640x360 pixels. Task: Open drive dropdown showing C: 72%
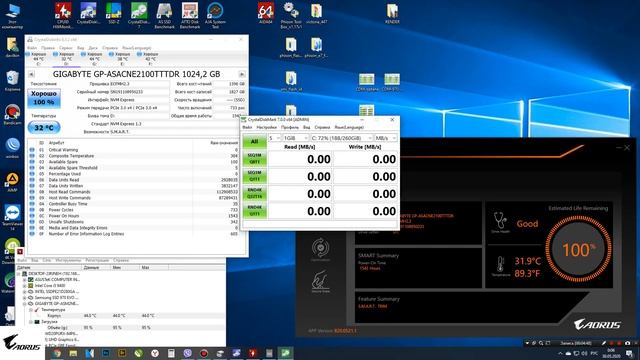[x=341, y=138]
